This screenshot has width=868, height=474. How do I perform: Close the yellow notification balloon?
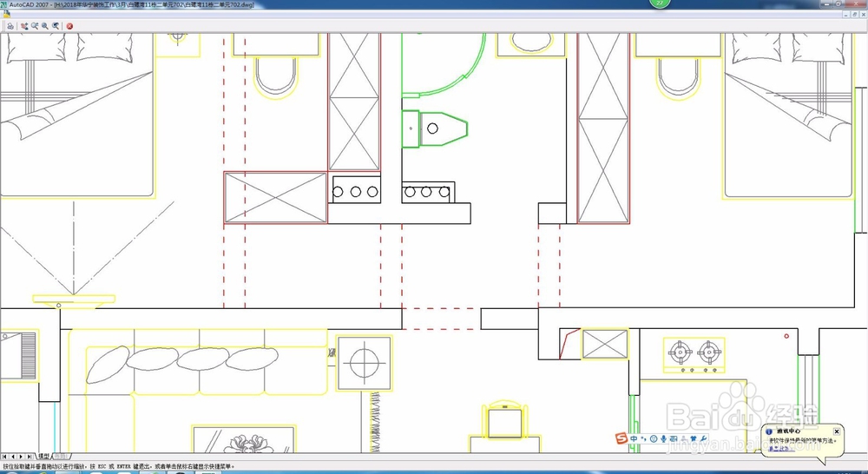pyautogui.click(x=837, y=431)
